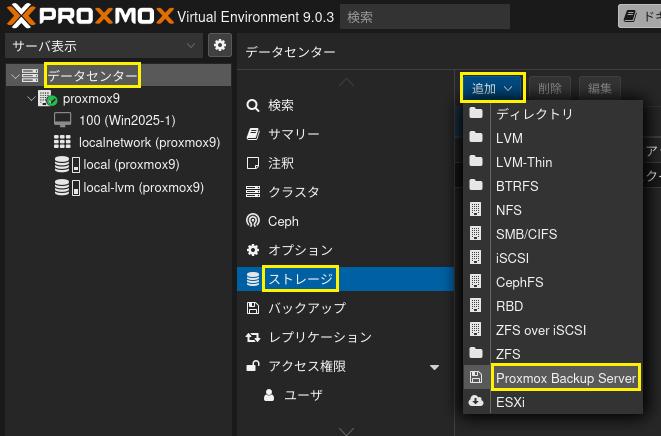The image size is (661, 436).
Task: Open the サマリー panel
Action: 346,134
